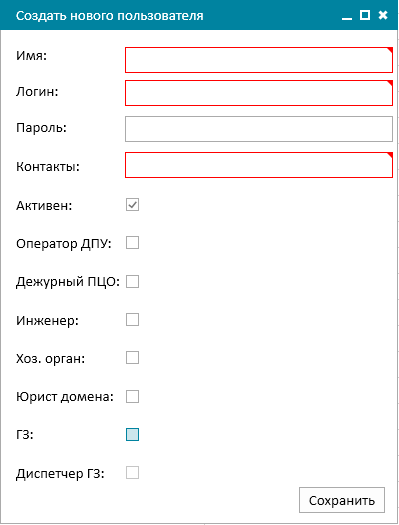Click the dialog title Создать нового пользователя
Viewport: 399px width, 525px height.
[110, 16]
